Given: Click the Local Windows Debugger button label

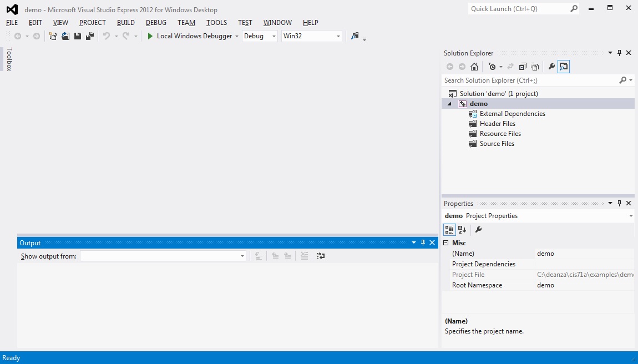Looking at the screenshot, I should tap(195, 36).
